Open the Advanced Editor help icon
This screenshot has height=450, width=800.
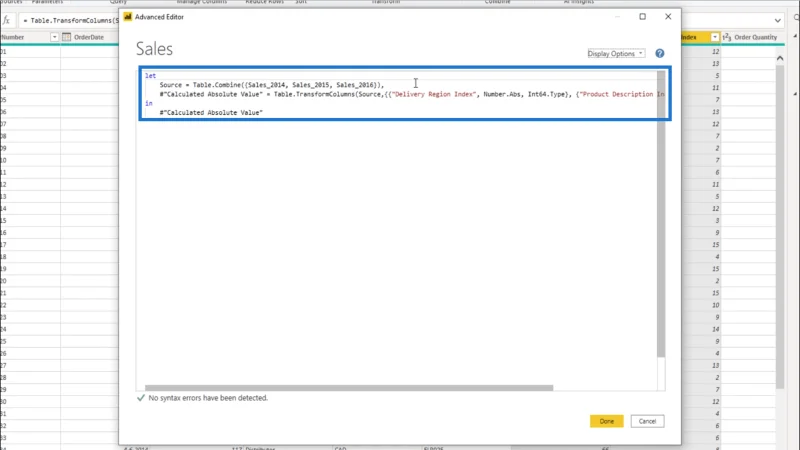[x=660, y=53]
